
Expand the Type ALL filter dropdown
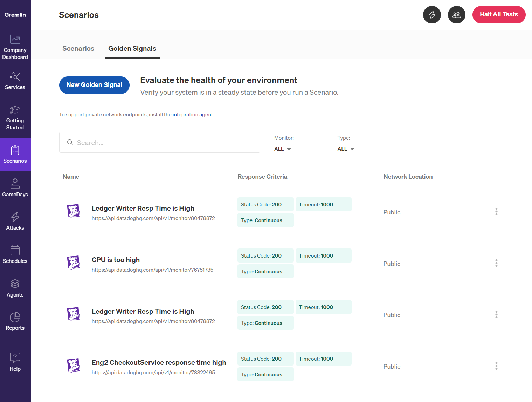pyautogui.click(x=346, y=149)
